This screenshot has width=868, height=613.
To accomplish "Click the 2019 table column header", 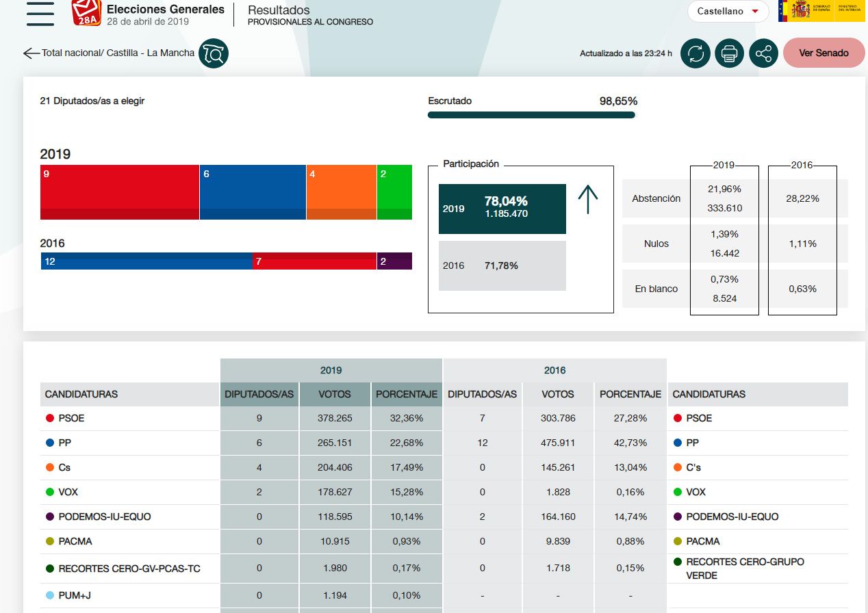I will 331,370.
